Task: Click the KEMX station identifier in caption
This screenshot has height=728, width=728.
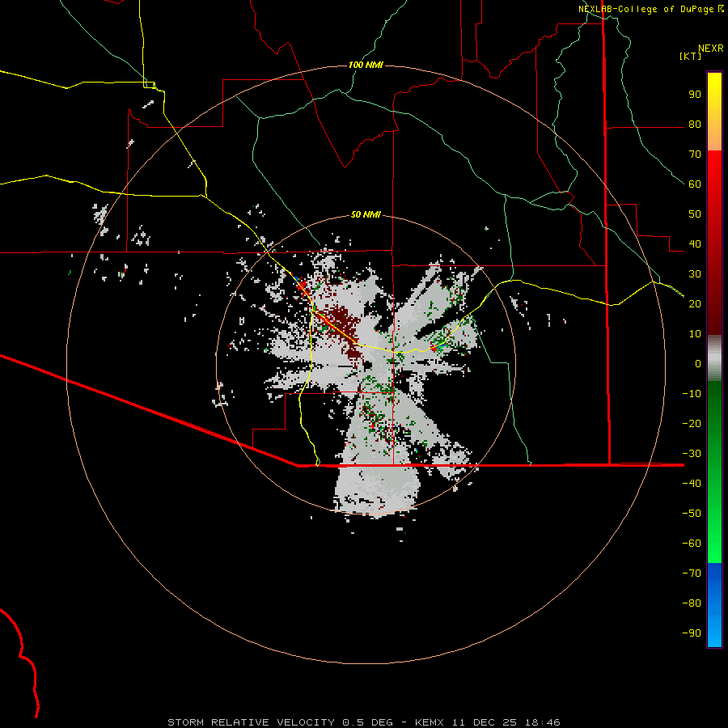Action: point(430,722)
